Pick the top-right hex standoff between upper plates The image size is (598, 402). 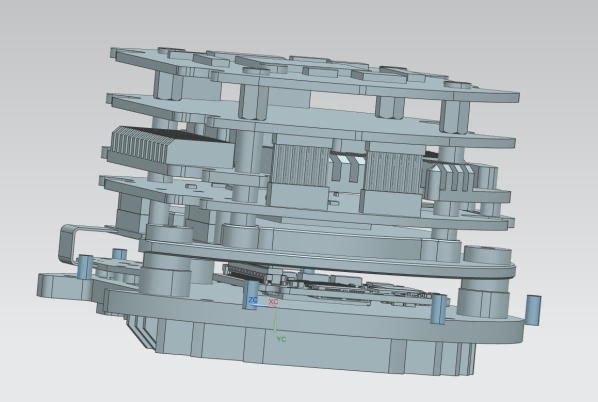[x=455, y=116]
